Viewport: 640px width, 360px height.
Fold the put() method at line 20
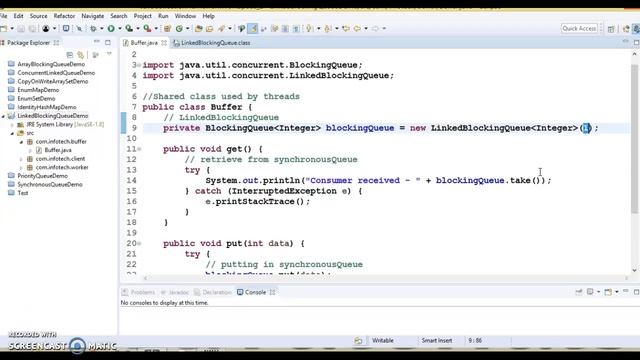(139, 244)
